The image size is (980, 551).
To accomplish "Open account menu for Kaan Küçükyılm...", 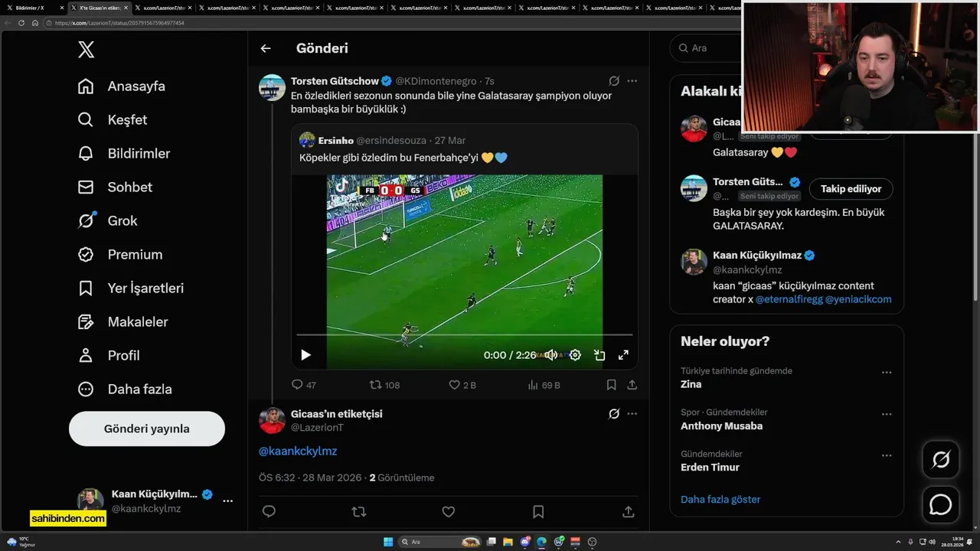I will point(227,501).
